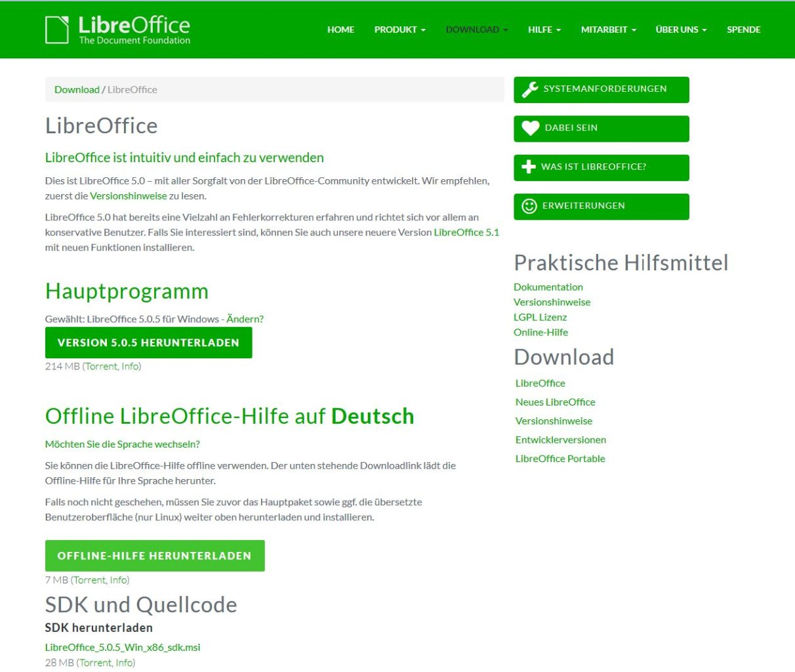Click the Was ist LibreOffice? button
Viewport: 795px width, 672px height.
tap(601, 167)
